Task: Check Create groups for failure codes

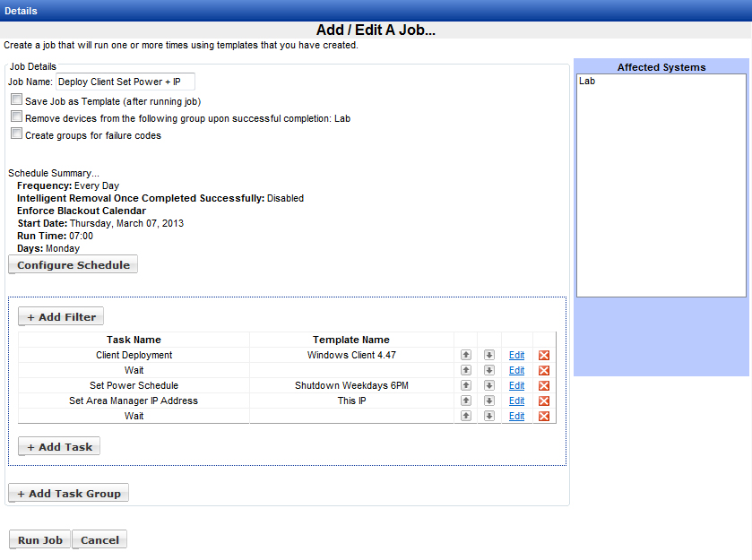Action: pos(16,134)
